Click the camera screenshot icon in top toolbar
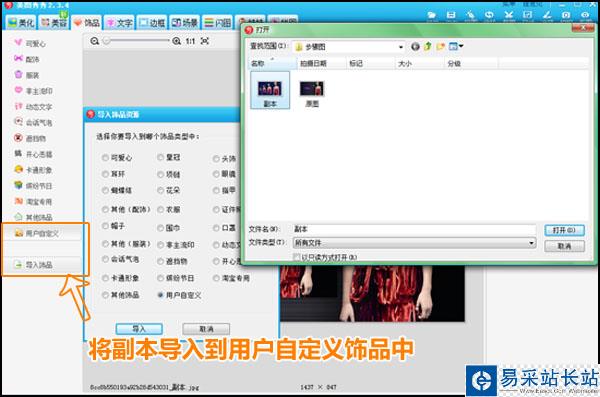The image size is (600, 397). [x=566, y=15]
